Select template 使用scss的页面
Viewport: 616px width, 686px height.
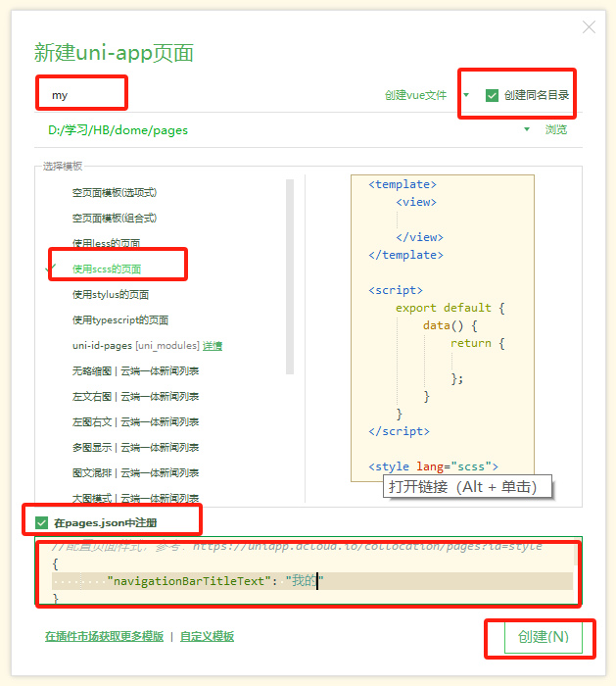tap(107, 269)
